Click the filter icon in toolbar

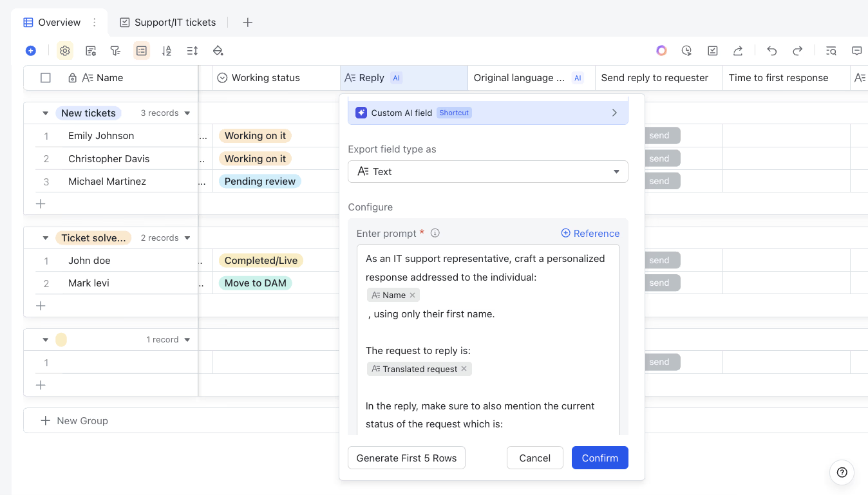tap(115, 51)
